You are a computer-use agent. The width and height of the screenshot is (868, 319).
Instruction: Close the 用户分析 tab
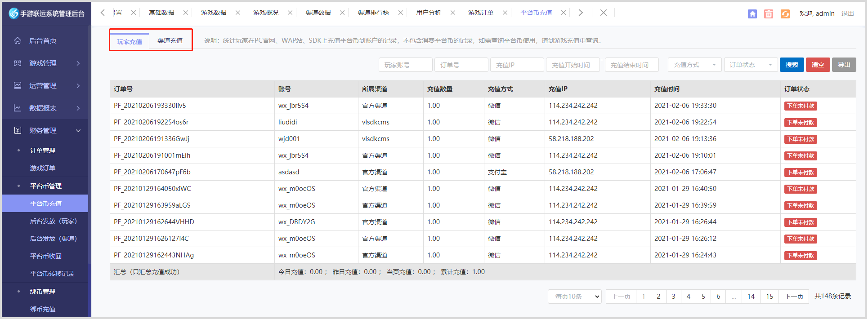pos(453,13)
